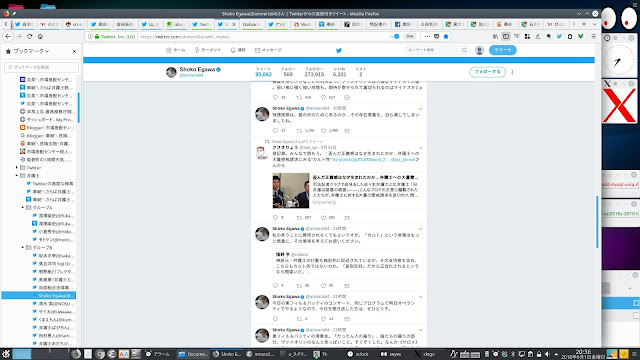Click the page vertical scrollbar thumb
Viewport: 640px width, 360px height.
pos(597,222)
